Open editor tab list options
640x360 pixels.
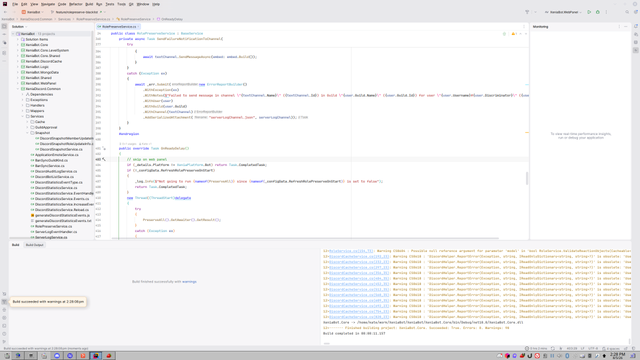(x=524, y=27)
